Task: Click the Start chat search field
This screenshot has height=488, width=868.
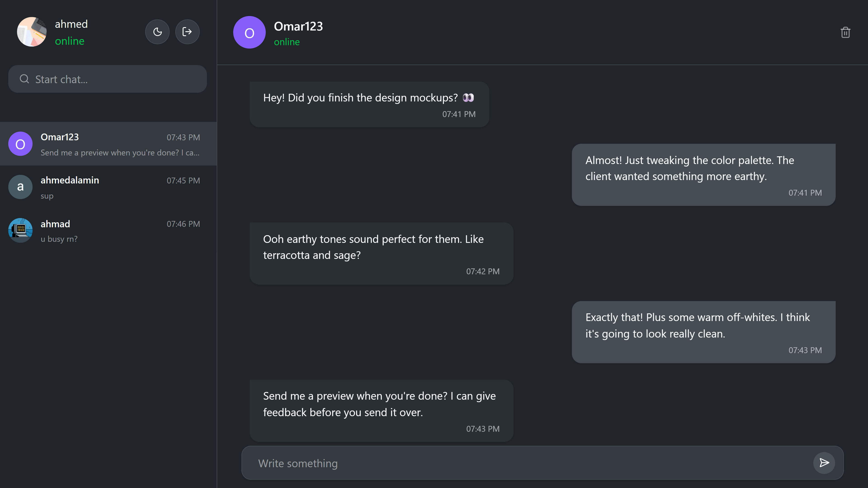Action: pyautogui.click(x=108, y=79)
